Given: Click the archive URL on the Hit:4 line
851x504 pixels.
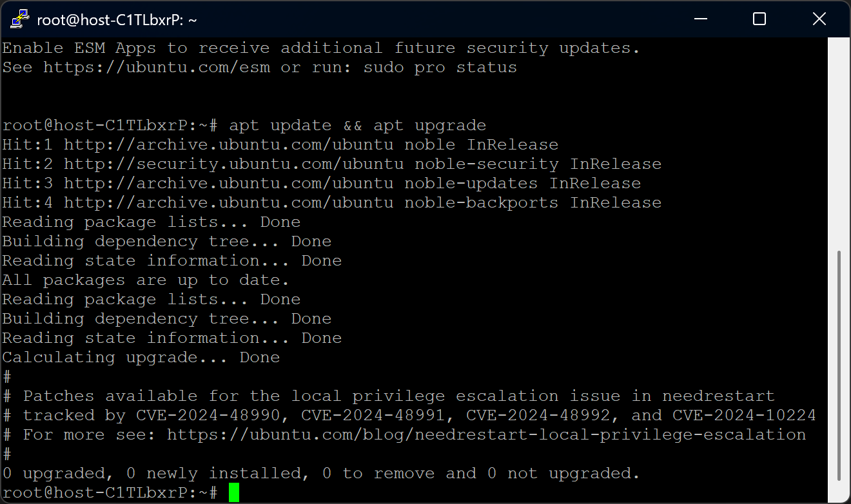Looking at the screenshot, I should click(229, 202).
